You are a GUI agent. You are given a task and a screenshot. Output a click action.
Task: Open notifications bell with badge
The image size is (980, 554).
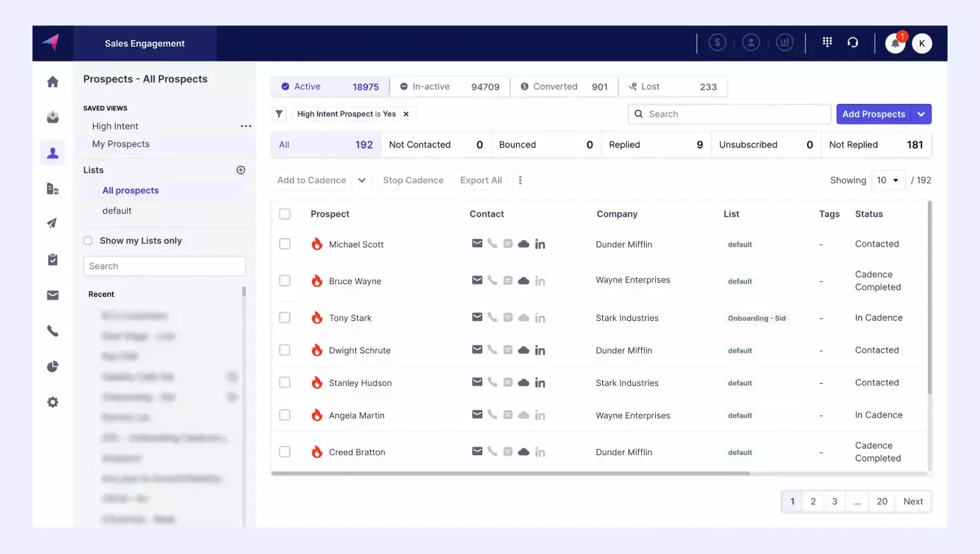point(895,43)
